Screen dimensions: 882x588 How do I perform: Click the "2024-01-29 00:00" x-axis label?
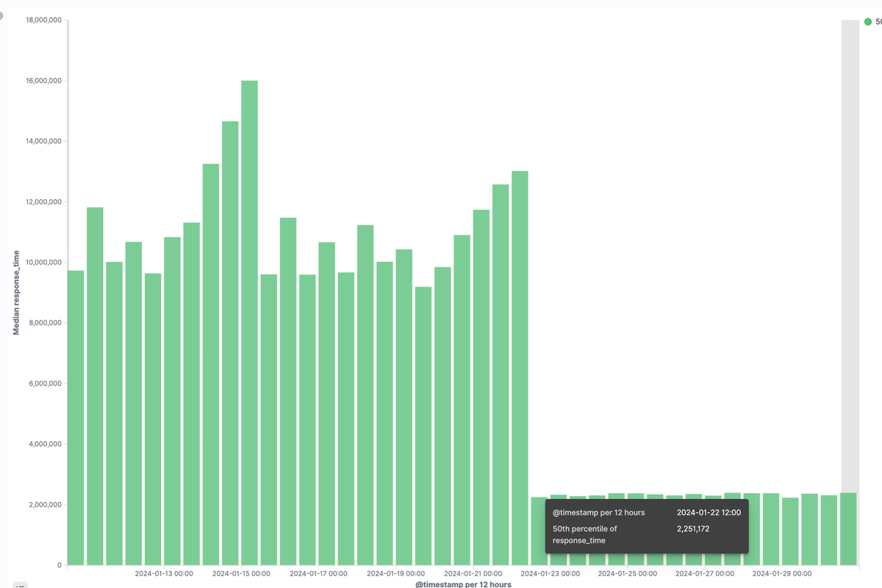point(781,573)
